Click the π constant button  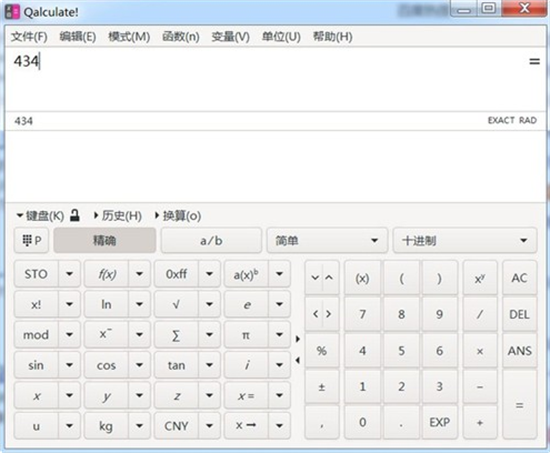246,335
